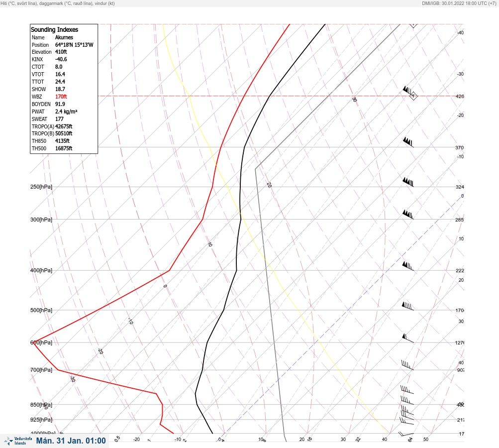Click the wind barb at 300 hPa
Viewport: 499px width, 448px height.
point(408,215)
